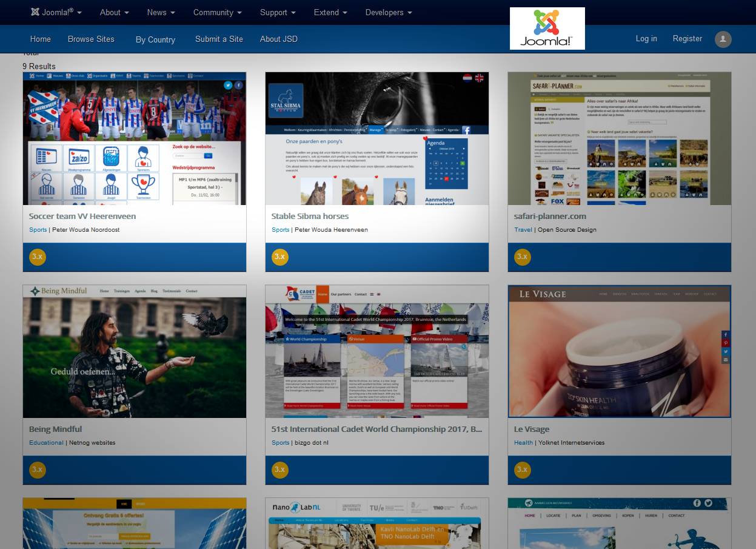Select By Country menu item
756x549 pixels.
pos(155,39)
